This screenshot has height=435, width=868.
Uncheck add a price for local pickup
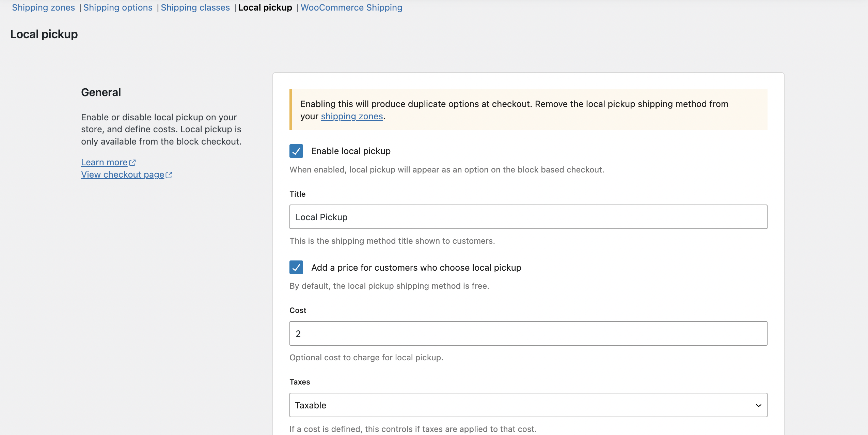[296, 268]
